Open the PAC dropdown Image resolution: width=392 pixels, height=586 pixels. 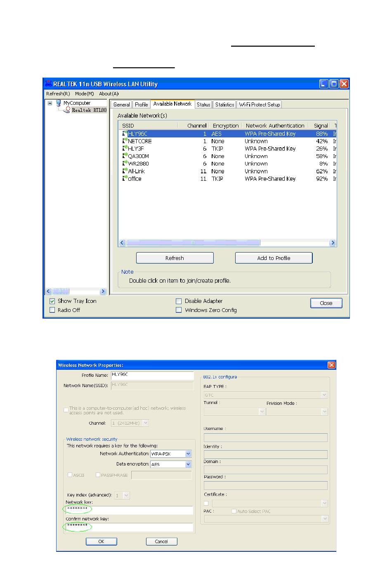pyautogui.click(x=324, y=519)
